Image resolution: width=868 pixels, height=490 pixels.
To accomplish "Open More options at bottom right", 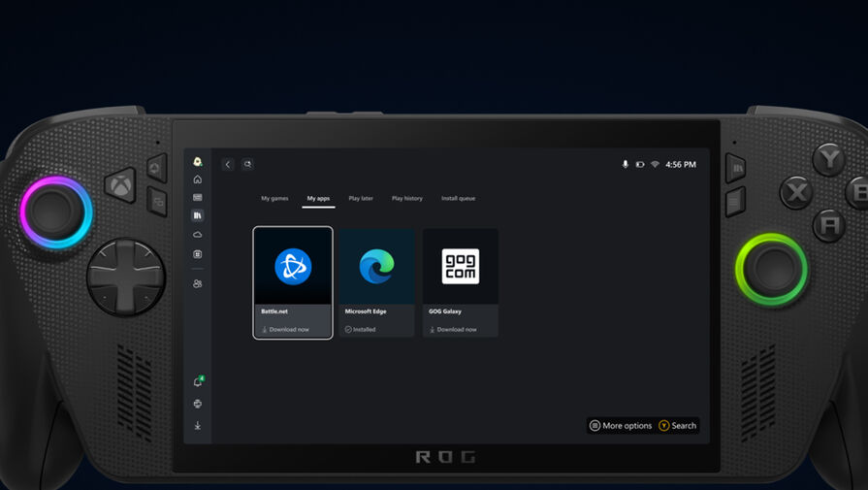I will pyautogui.click(x=621, y=426).
